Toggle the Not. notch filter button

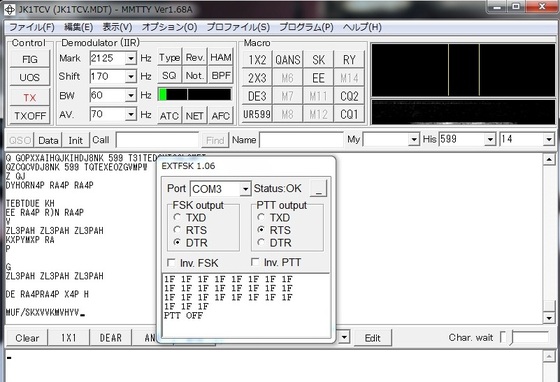[195, 76]
